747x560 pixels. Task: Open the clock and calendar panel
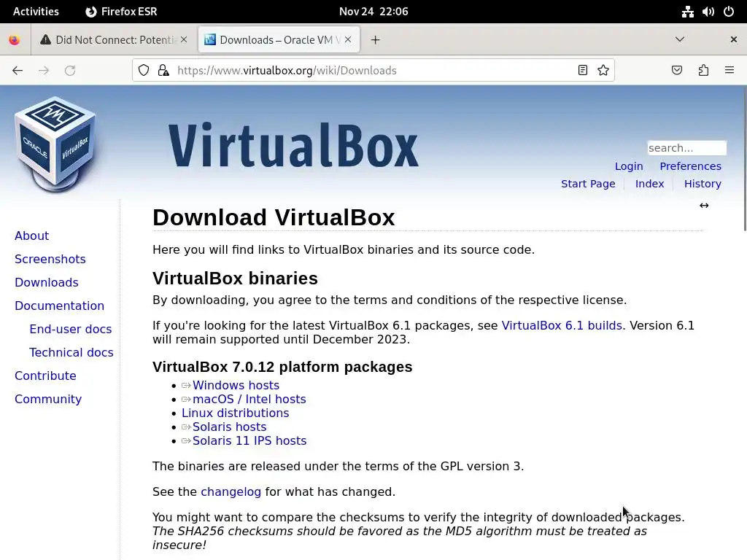coord(373,12)
